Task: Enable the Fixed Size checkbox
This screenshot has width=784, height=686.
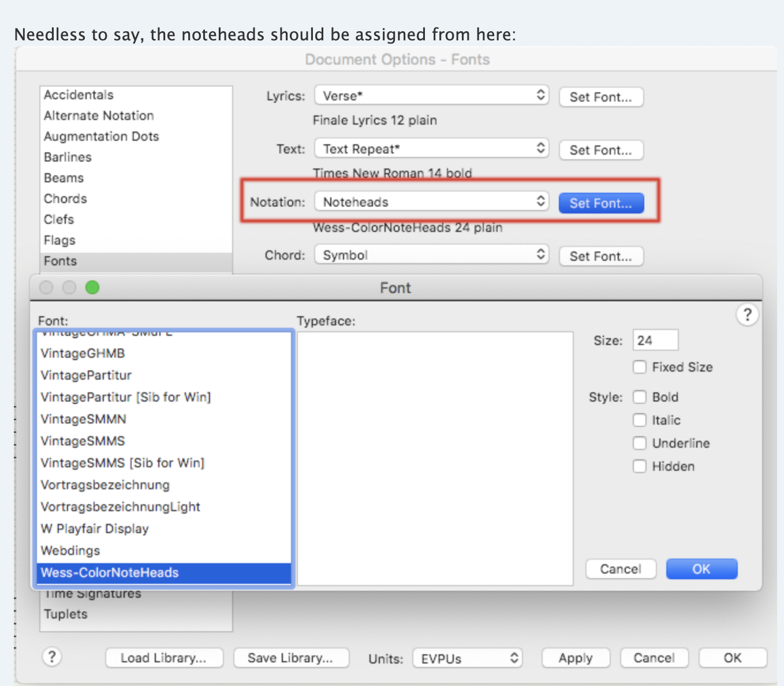Action: pos(640,368)
